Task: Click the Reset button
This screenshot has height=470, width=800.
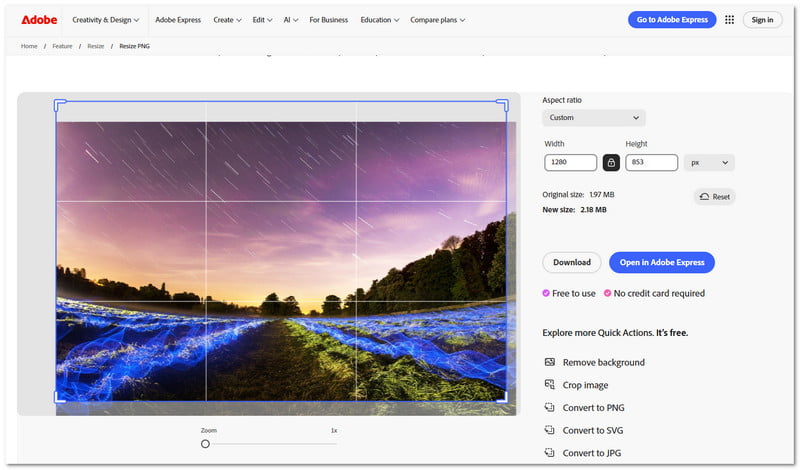Action: [x=714, y=197]
